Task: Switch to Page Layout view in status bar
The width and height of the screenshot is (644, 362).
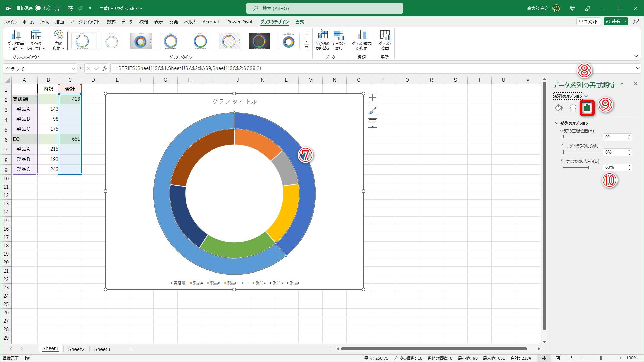Action: [x=557, y=358]
